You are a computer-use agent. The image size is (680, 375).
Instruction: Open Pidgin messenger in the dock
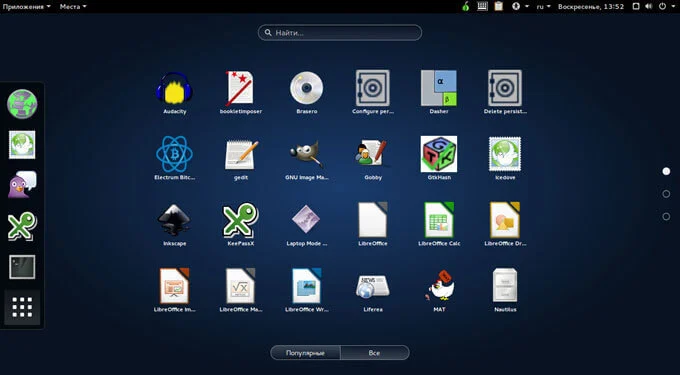22,185
